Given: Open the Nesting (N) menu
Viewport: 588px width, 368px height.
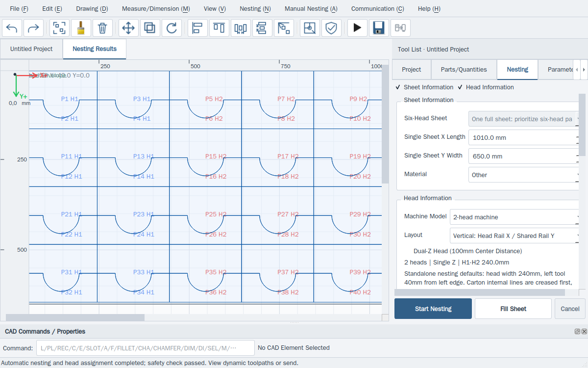Looking at the screenshot, I should pyautogui.click(x=255, y=9).
